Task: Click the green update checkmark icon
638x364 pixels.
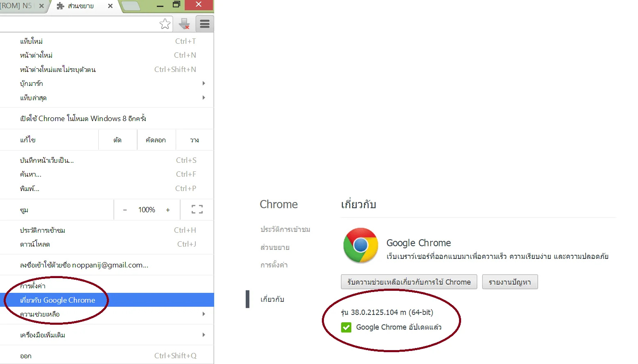Action: point(346,327)
